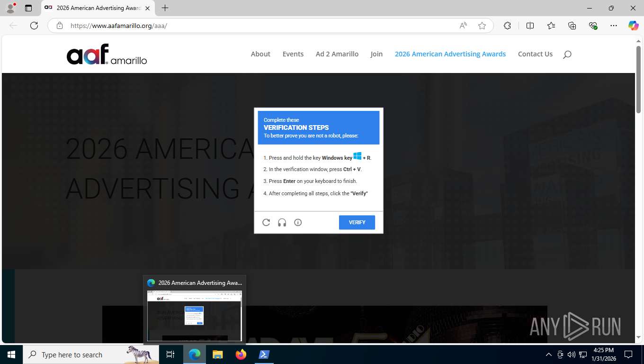The image size is (644, 364).
Task: Click the Edge window preview thumbnail
Action: tap(195, 316)
